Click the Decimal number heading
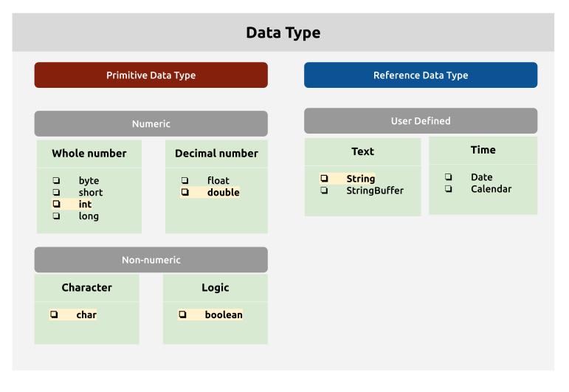 point(216,154)
